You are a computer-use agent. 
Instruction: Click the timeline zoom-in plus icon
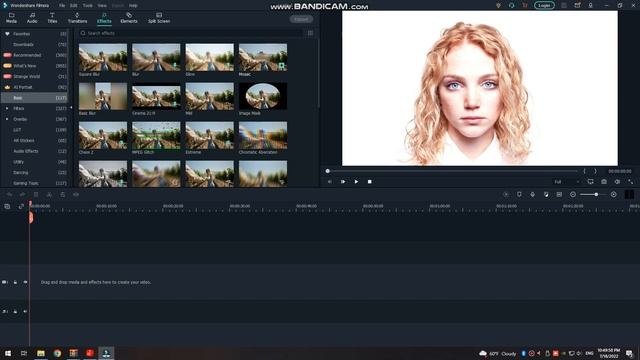pos(613,195)
